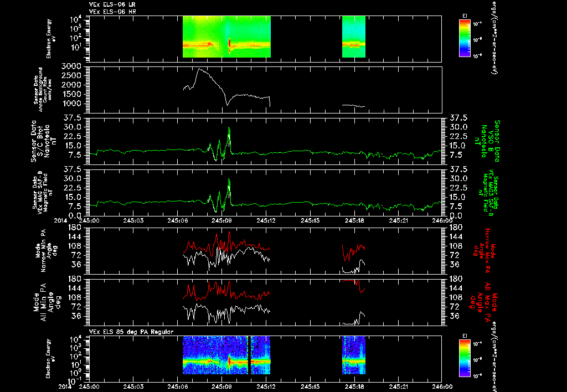This screenshot has height=392, width=567.
Task: Click "245:03" on the middle time axis
Action: coord(133,220)
